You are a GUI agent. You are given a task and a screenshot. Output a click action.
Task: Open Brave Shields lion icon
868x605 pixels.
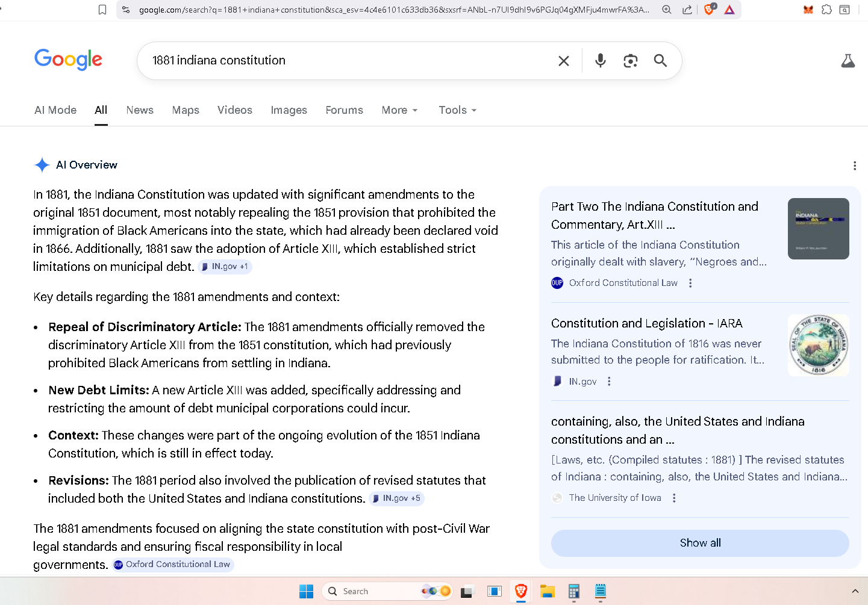click(x=709, y=10)
